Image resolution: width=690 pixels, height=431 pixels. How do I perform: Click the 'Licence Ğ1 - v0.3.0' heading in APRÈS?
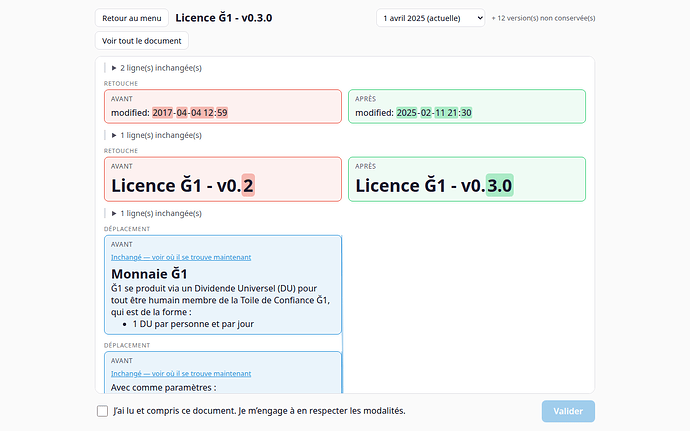tap(434, 185)
